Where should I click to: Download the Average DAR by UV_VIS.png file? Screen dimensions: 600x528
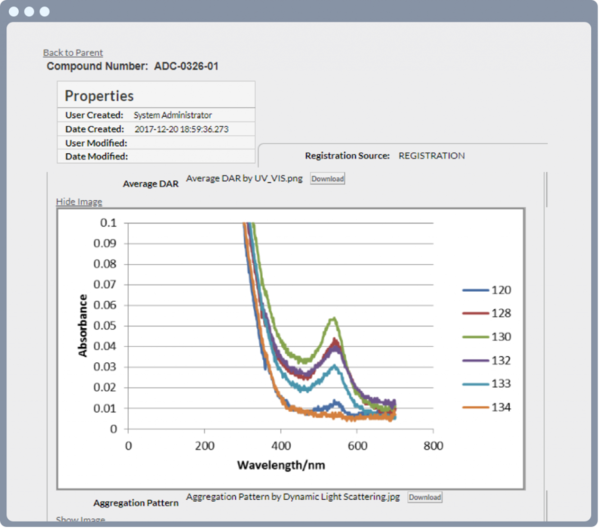pyautogui.click(x=327, y=179)
